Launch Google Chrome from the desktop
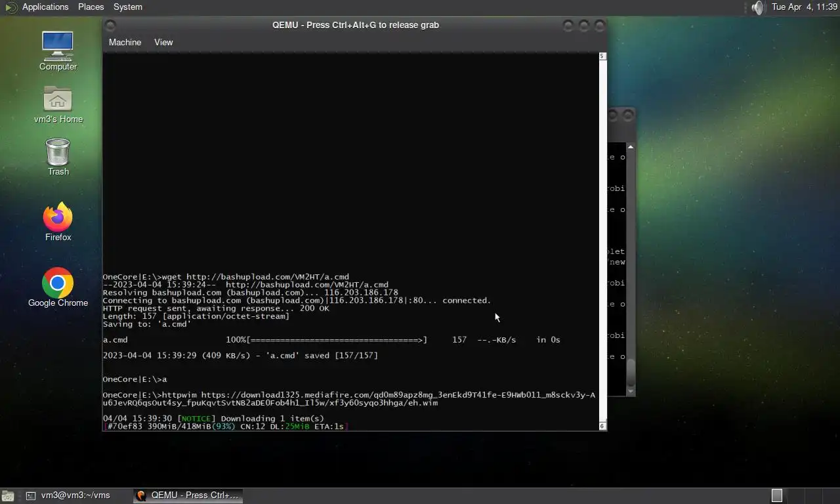840x504 pixels. (58, 283)
